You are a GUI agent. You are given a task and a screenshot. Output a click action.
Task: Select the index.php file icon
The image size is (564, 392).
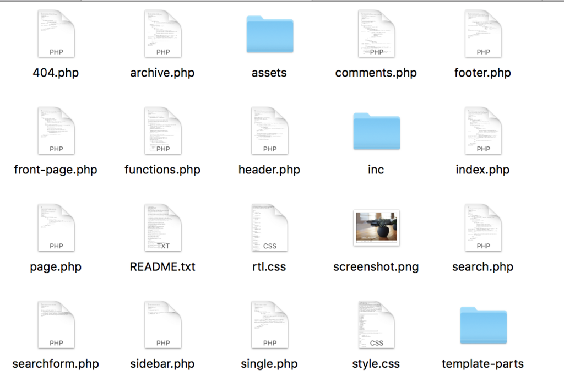click(x=483, y=130)
